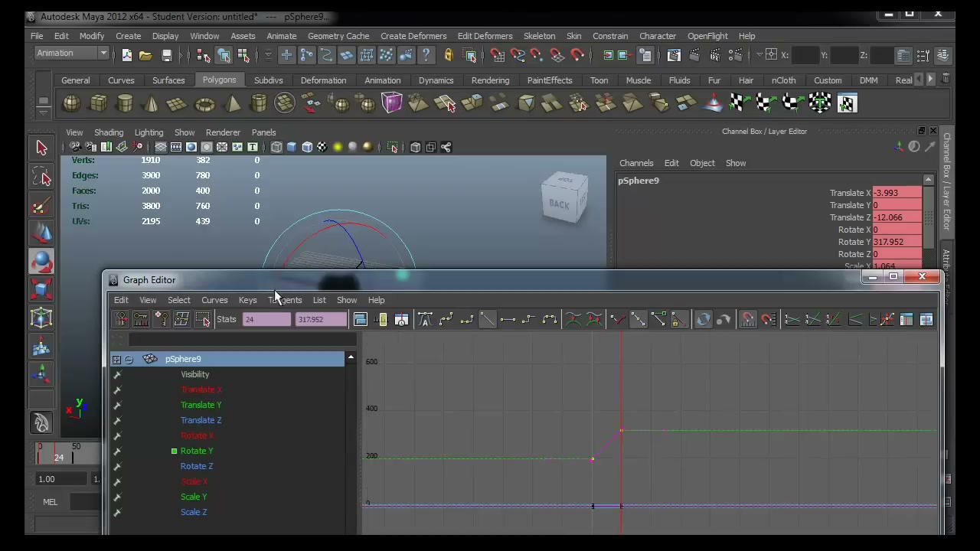Click the Translate X value field in Channel Box
The image size is (980, 551).
[897, 193]
